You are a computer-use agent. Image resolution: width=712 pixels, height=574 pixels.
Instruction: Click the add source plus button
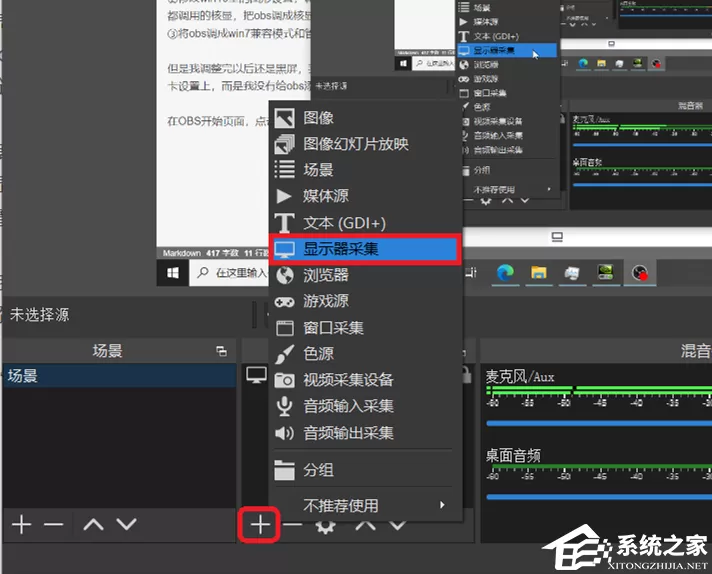click(x=260, y=525)
